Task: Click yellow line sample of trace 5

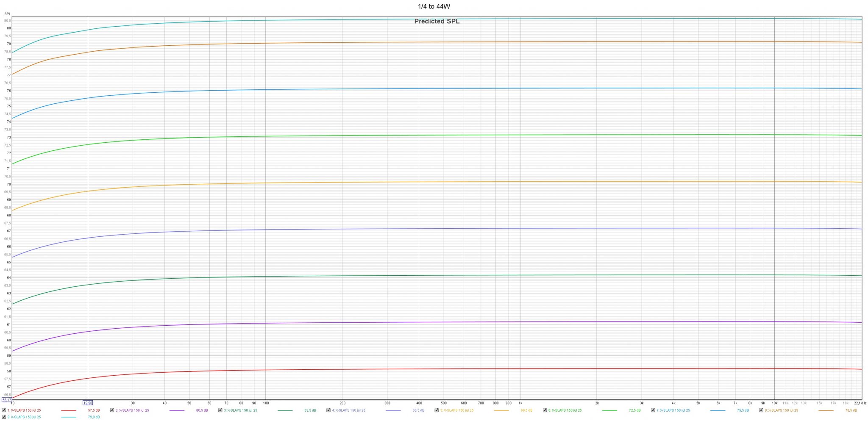Action: [x=501, y=410]
